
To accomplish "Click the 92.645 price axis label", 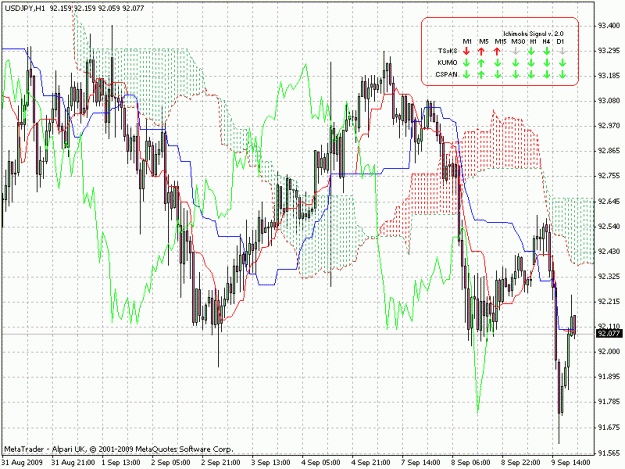I will pos(609,202).
